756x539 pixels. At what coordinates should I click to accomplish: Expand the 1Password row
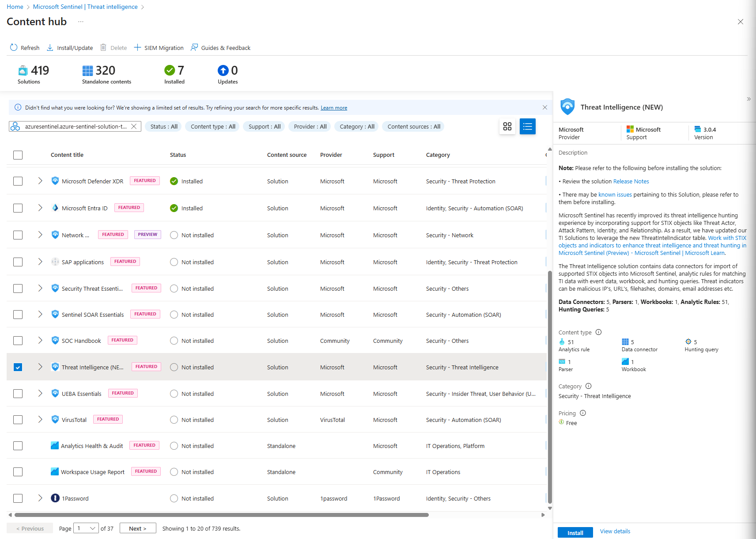pyautogui.click(x=40, y=498)
